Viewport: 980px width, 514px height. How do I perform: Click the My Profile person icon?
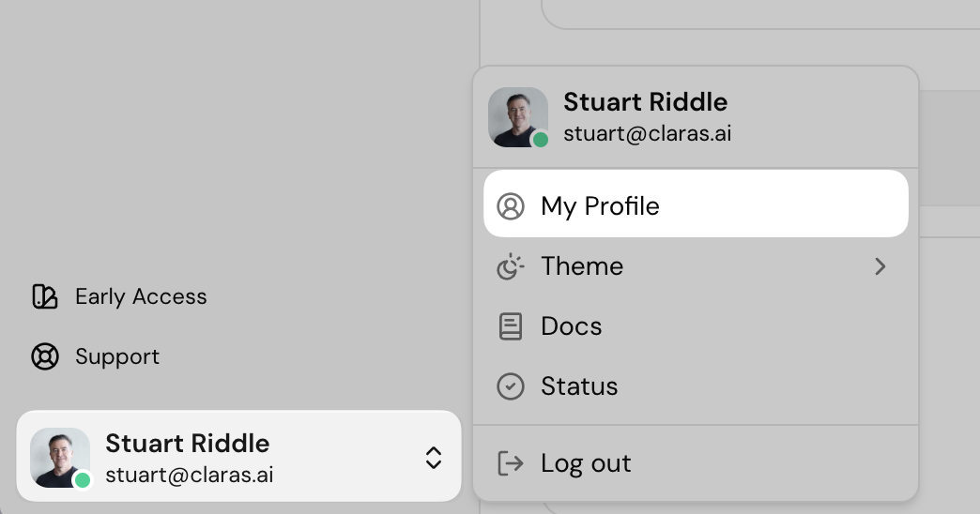(511, 206)
